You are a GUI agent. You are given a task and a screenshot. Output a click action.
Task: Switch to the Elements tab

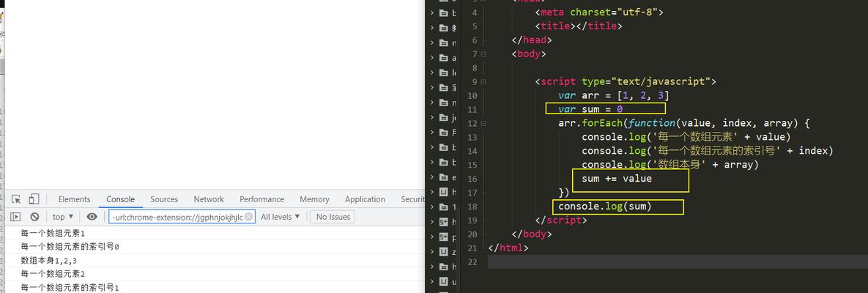point(74,199)
